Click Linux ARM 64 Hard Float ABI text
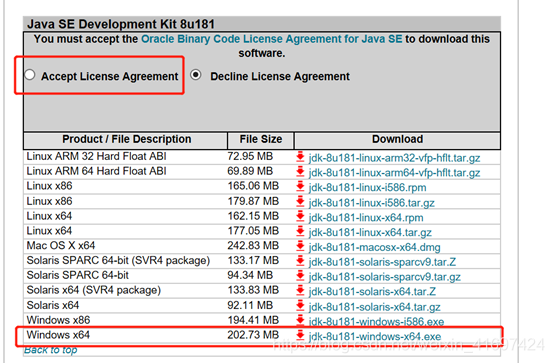The image size is (554, 363). (96, 171)
